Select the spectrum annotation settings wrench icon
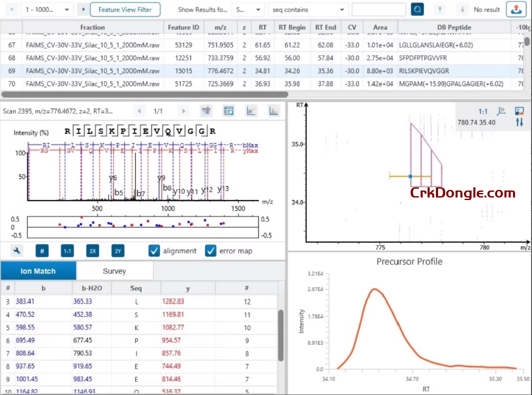The height and width of the screenshot is (395, 532). click(17, 251)
